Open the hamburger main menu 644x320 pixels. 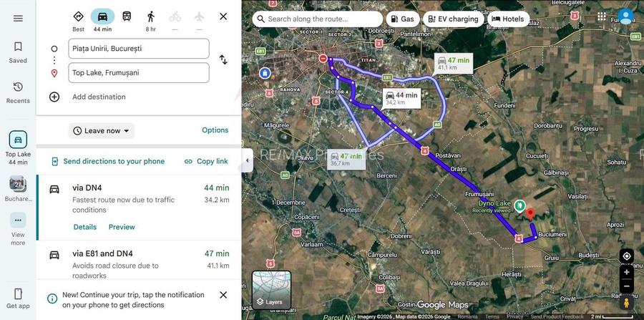(x=18, y=18)
